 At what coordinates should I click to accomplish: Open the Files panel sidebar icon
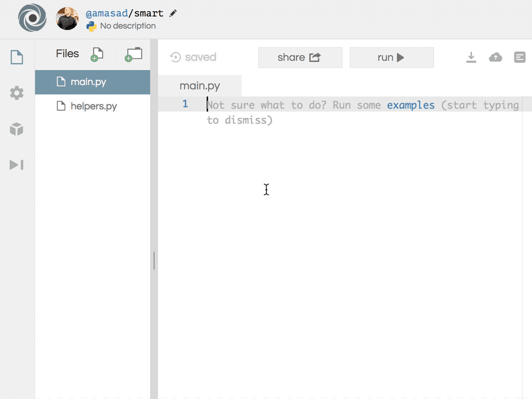click(x=17, y=57)
